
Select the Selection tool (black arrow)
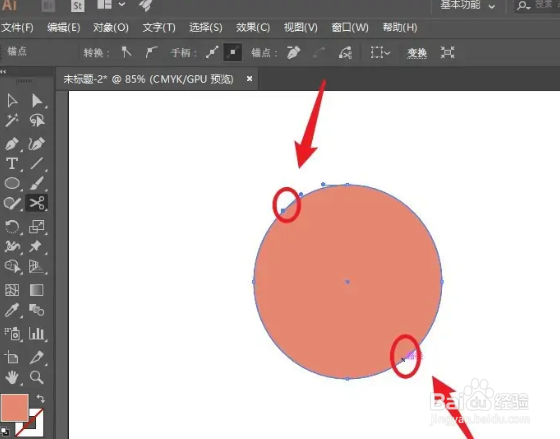tap(12, 101)
